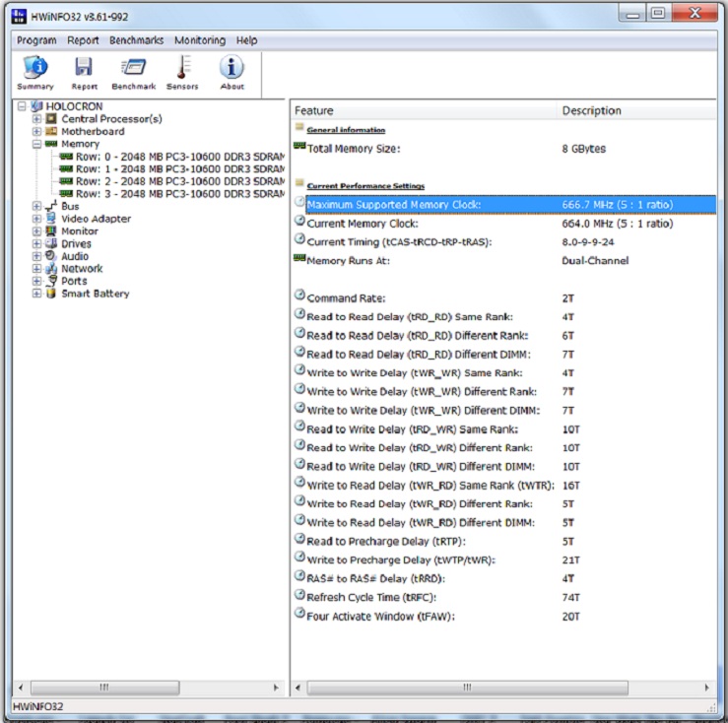Click the Central Processor(s) chip icon
Screen dimensions: 728x723
click(x=51, y=119)
